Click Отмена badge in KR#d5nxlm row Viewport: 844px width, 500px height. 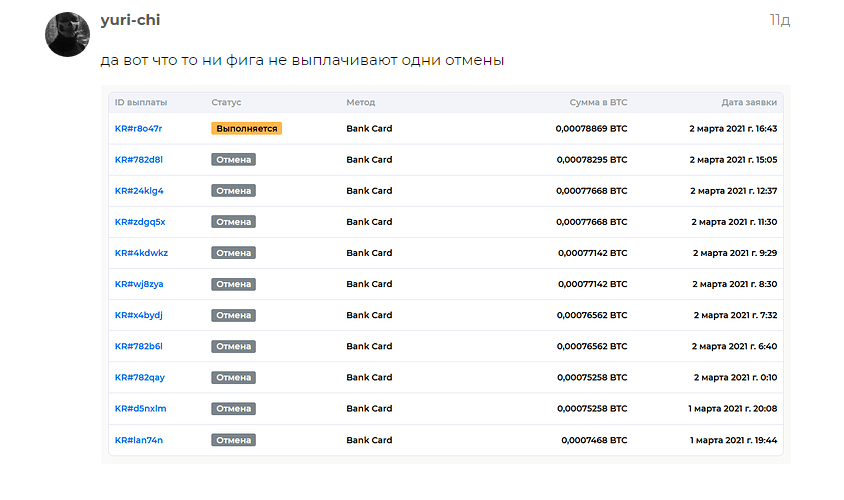(x=234, y=409)
